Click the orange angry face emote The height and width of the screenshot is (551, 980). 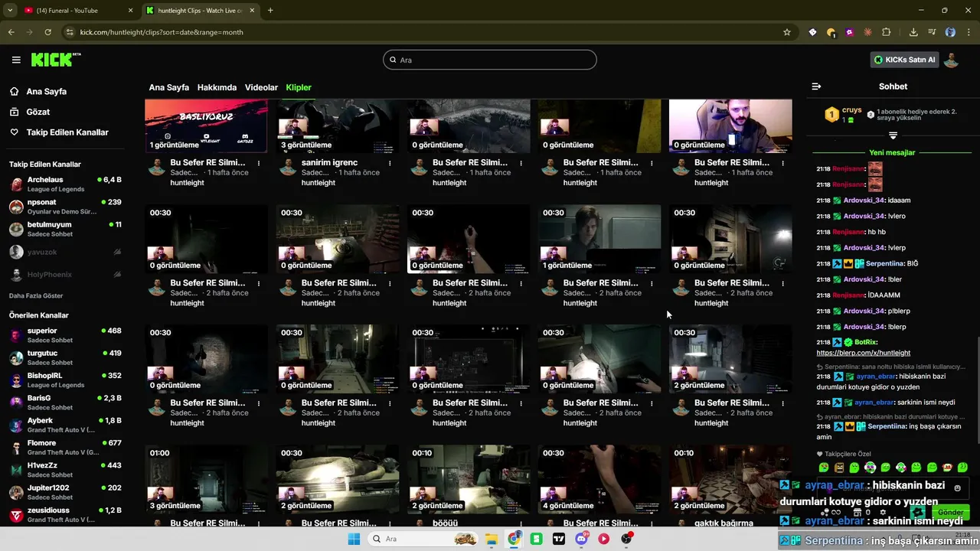coord(839,467)
